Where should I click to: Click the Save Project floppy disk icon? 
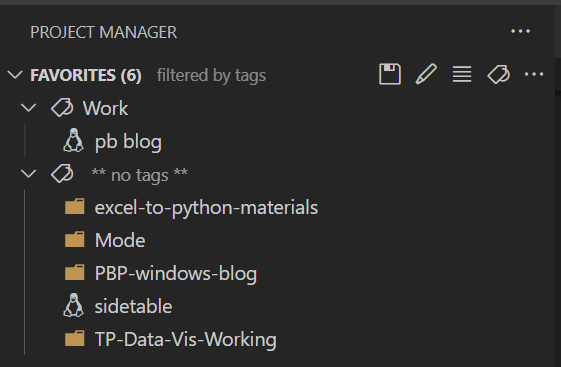pos(390,74)
